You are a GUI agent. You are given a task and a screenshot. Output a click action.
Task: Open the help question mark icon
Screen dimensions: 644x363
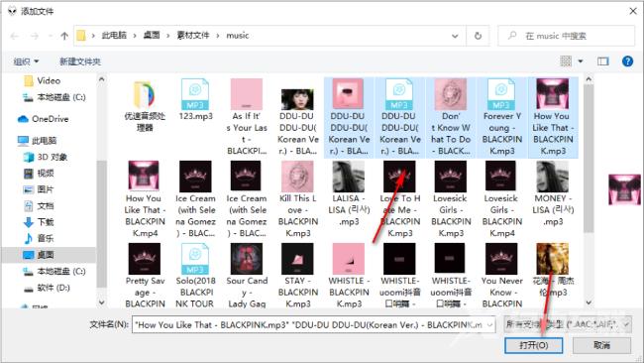click(x=627, y=61)
